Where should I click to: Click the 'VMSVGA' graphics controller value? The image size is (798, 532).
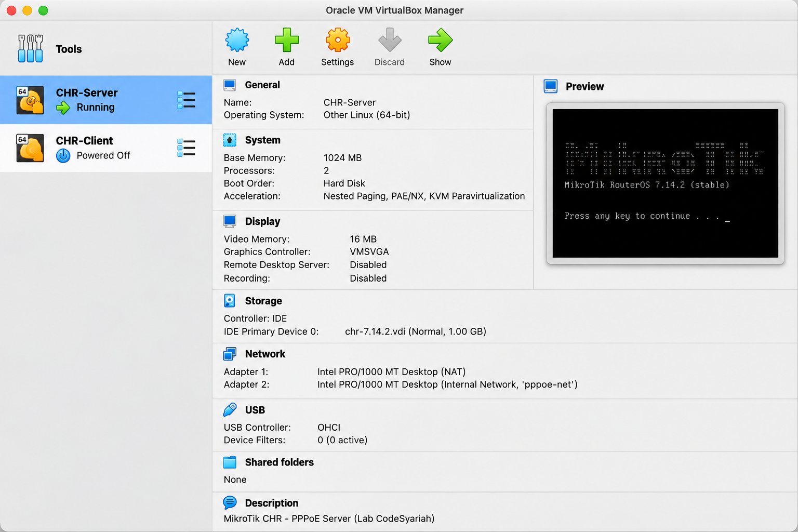pyautogui.click(x=369, y=252)
